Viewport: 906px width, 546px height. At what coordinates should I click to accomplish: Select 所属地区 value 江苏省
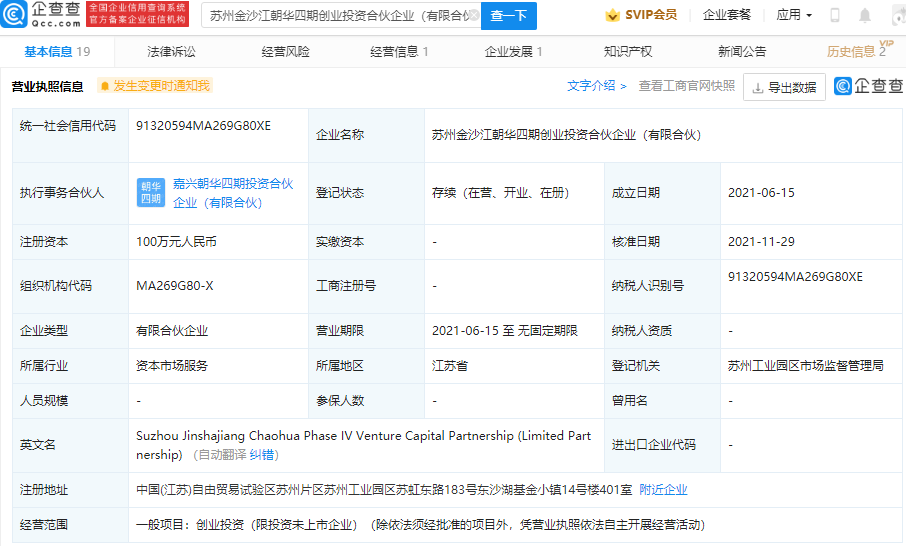pos(450,366)
